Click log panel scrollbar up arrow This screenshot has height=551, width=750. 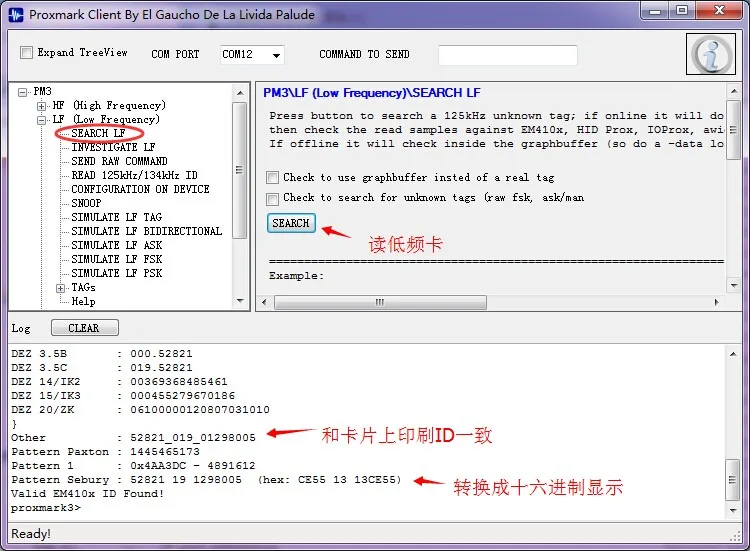click(733, 354)
